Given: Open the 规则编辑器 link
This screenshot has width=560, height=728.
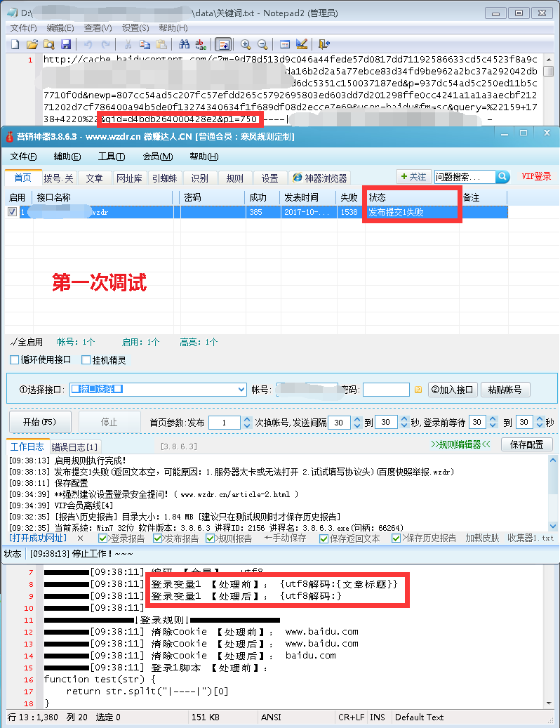Looking at the screenshot, I should click(461, 444).
